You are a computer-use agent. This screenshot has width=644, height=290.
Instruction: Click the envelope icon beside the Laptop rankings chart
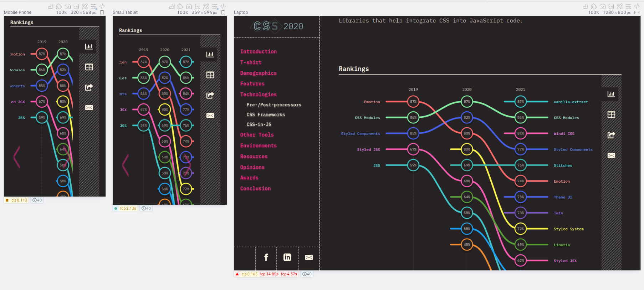tap(611, 155)
